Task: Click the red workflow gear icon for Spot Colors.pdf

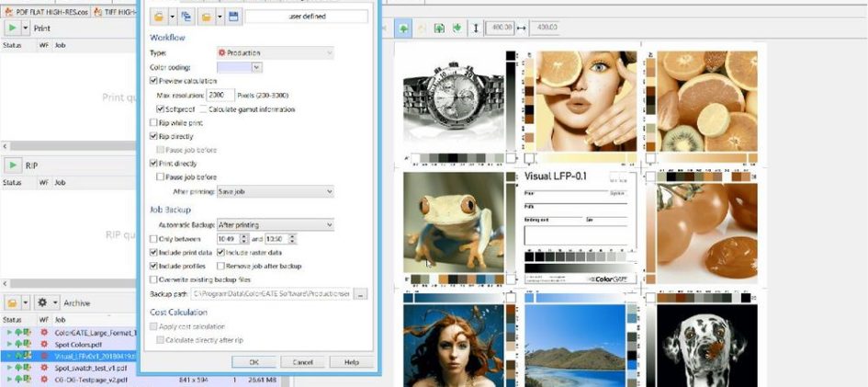Action: [44, 345]
